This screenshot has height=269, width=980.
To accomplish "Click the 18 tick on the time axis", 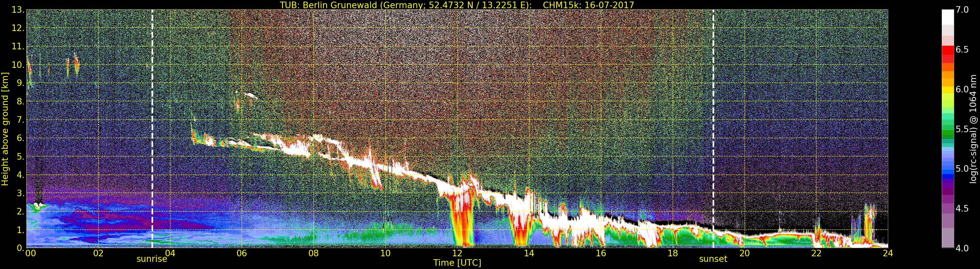I will tap(672, 254).
